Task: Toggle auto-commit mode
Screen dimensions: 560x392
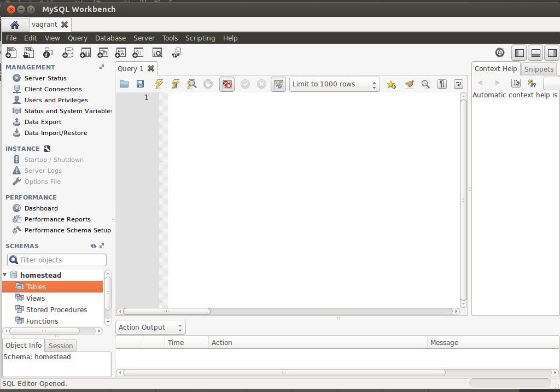Action: click(x=278, y=84)
